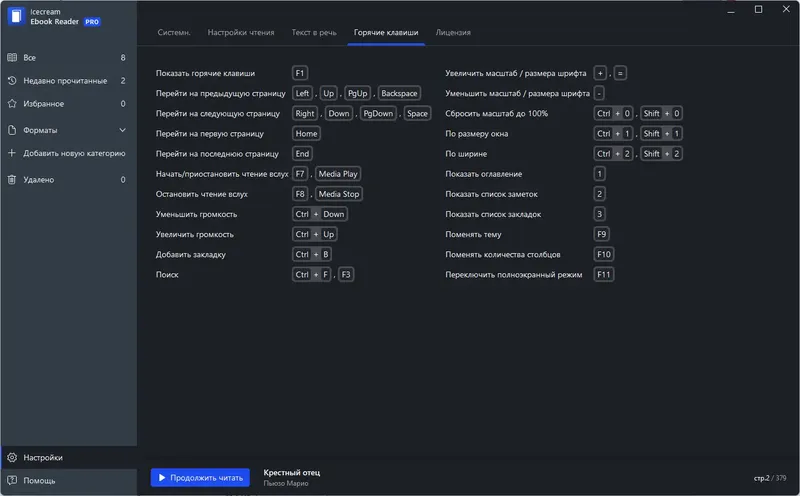This screenshot has height=496, width=800.
Task: Select the Текст в речь tab
Action: 314,33
